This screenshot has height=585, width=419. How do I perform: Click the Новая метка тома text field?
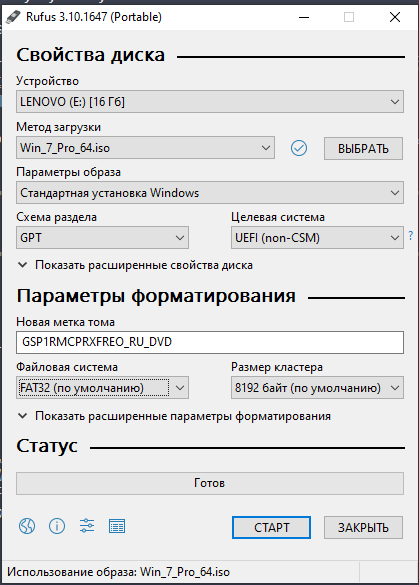tap(210, 342)
